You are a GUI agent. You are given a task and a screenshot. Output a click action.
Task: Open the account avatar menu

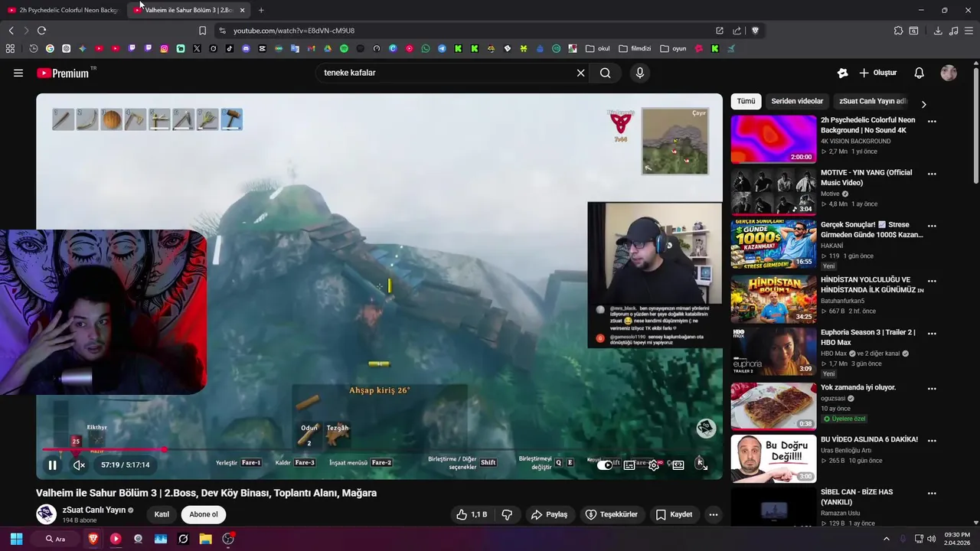click(949, 73)
